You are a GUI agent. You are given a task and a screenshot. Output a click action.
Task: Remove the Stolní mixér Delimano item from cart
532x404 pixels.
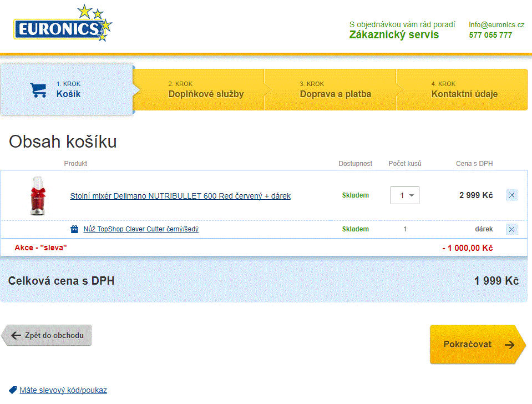pyautogui.click(x=511, y=195)
